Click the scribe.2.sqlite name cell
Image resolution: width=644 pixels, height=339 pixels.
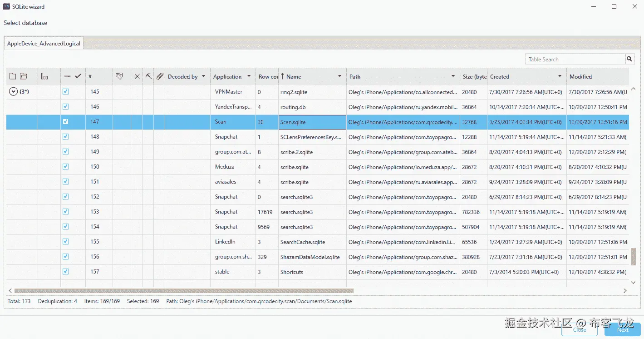click(x=312, y=152)
